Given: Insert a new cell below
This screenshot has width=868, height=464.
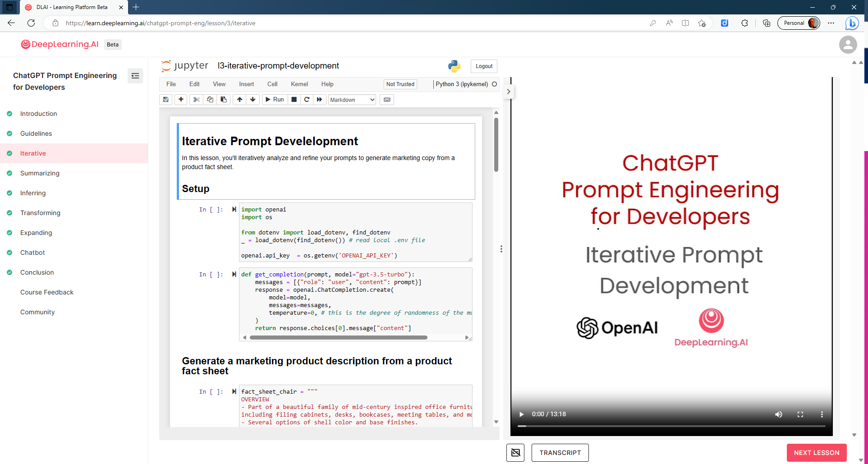Looking at the screenshot, I should point(180,100).
